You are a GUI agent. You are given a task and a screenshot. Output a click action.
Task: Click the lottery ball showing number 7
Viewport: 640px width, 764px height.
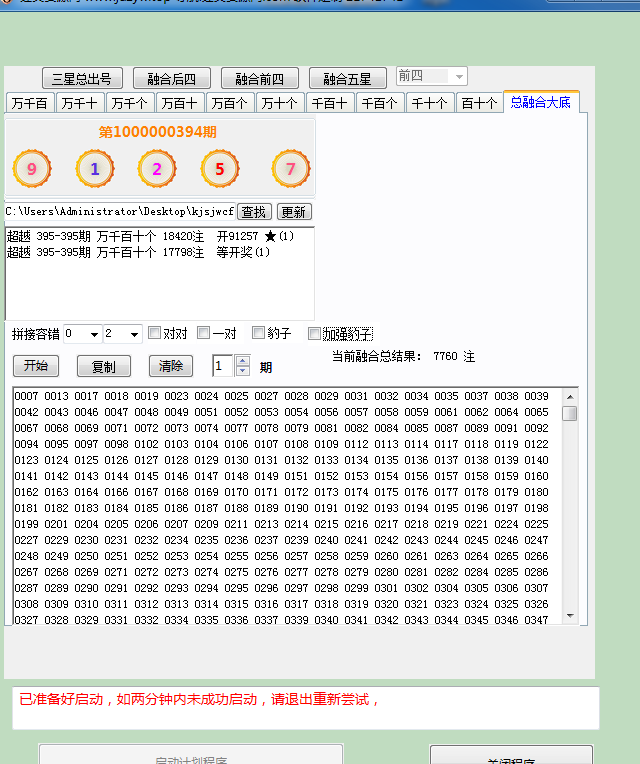coord(290,169)
